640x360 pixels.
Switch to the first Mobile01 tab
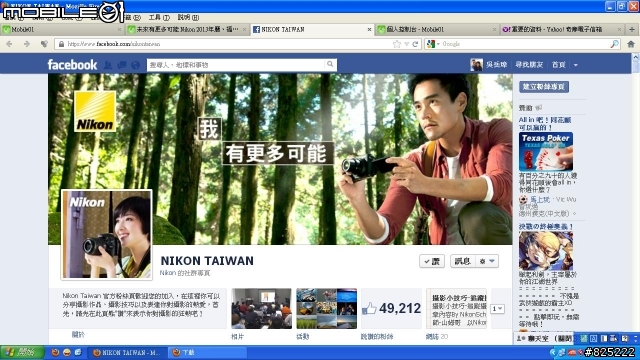tap(61, 29)
